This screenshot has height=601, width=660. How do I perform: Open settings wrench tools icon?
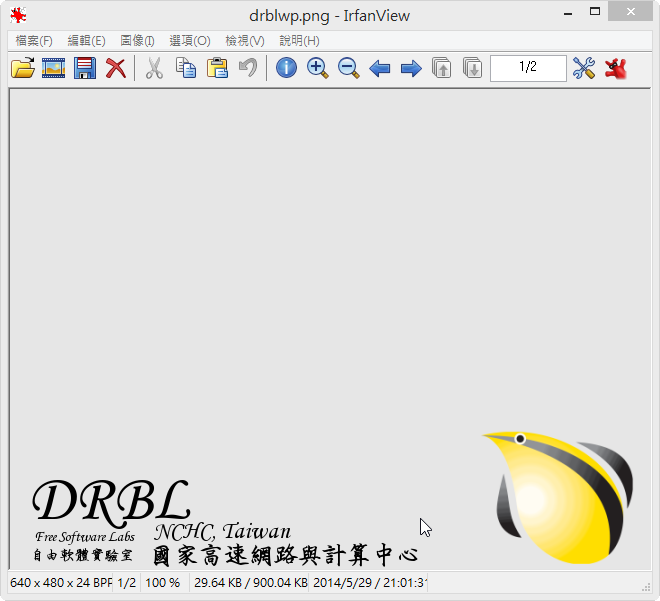coord(584,68)
